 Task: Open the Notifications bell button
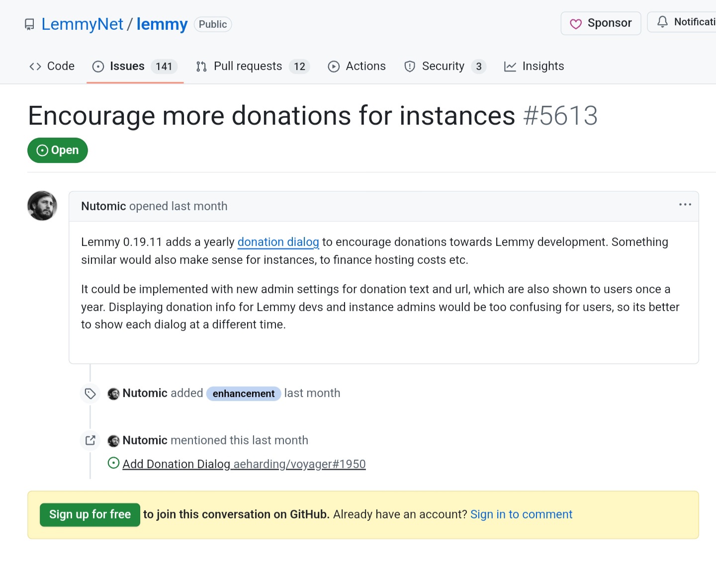click(x=682, y=22)
